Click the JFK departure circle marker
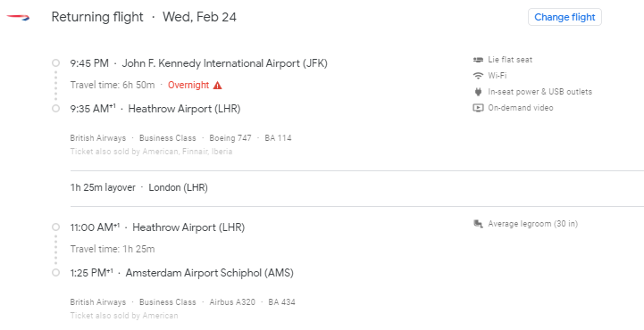This screenshot has height=330, width=644. point(56,63)
